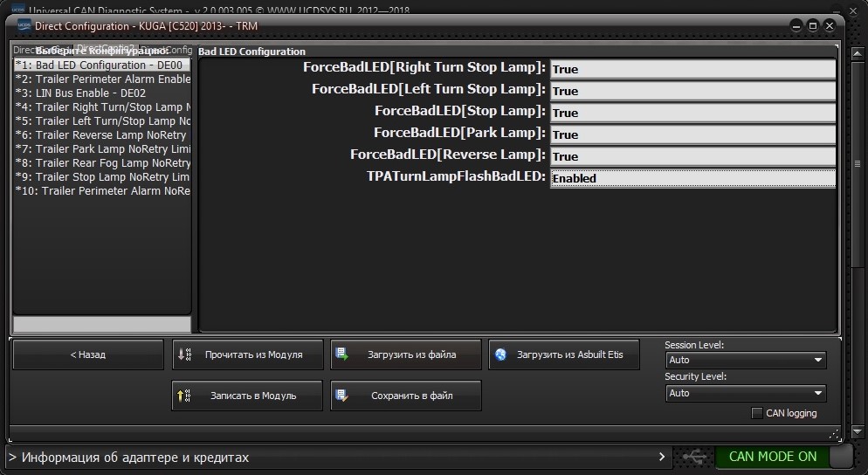Click the Load from file icon
The image size is (868, 475).
point(342,355)
